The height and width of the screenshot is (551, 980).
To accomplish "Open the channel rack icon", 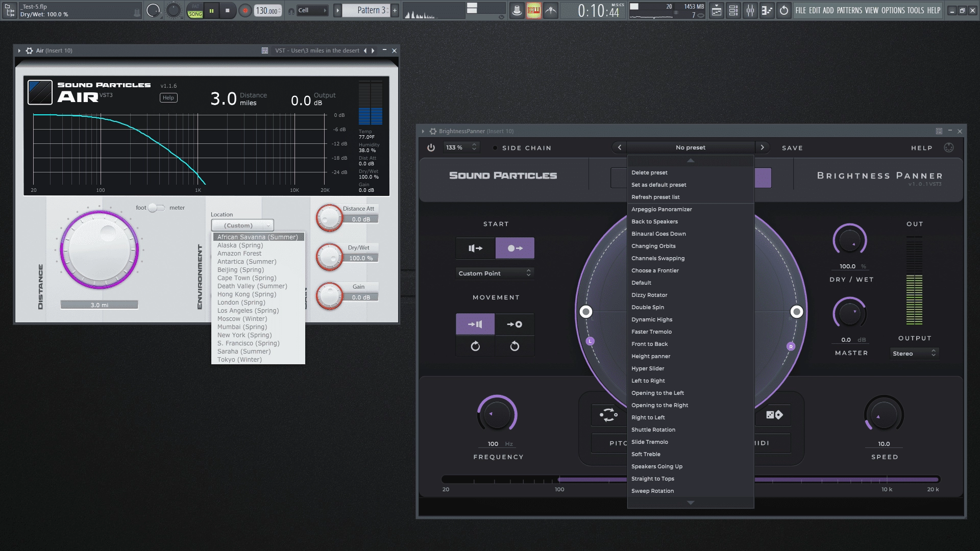I will click(x=733, y=10).
